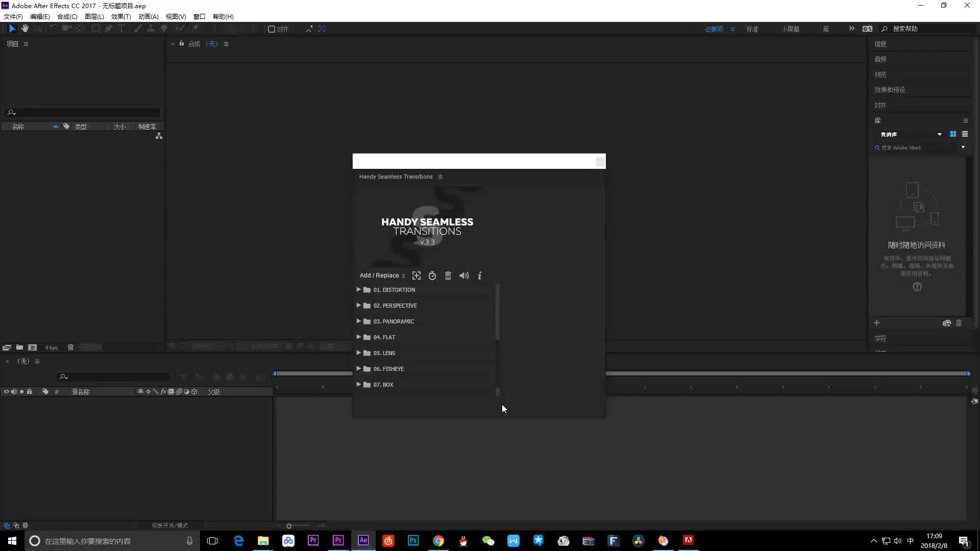Open the Add / Replace dropdown

pos(382,275)
